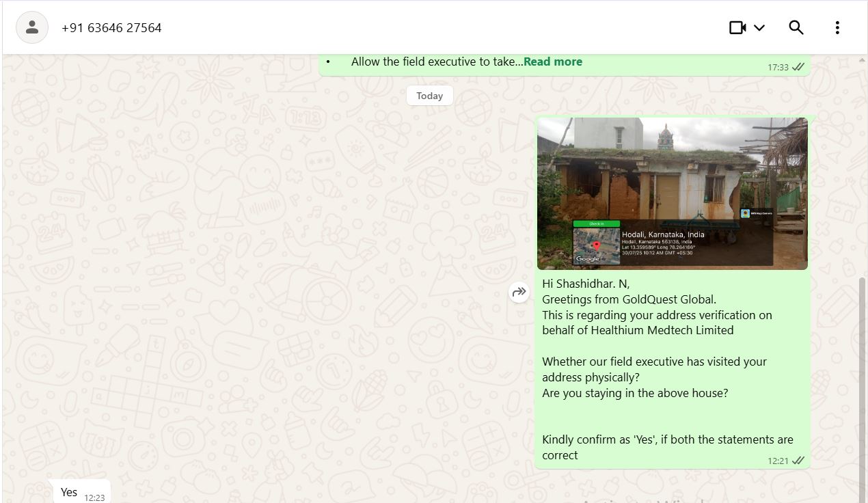
Task: Click the double-tick status at 12:21
Action: [x=798, y=460]
